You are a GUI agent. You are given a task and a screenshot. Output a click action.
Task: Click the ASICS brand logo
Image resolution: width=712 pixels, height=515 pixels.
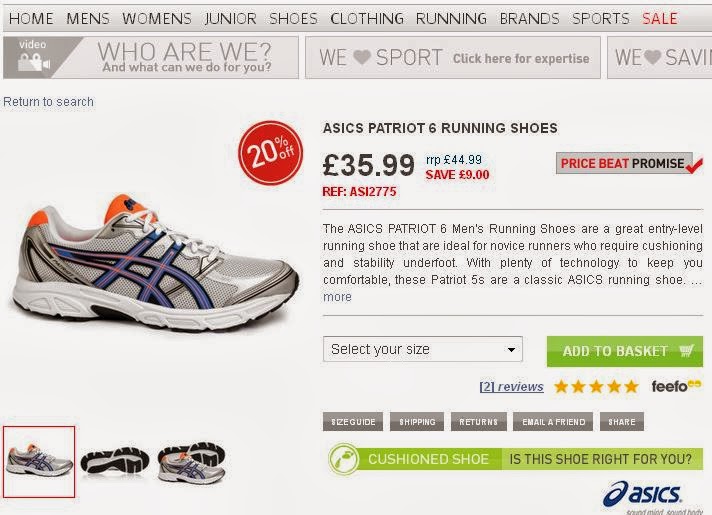pos(644,494)
